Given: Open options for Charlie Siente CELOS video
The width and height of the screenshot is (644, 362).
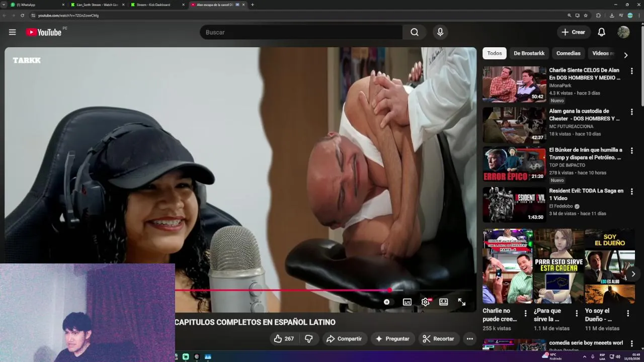Looking at the screenshot, I should point(631,71).
